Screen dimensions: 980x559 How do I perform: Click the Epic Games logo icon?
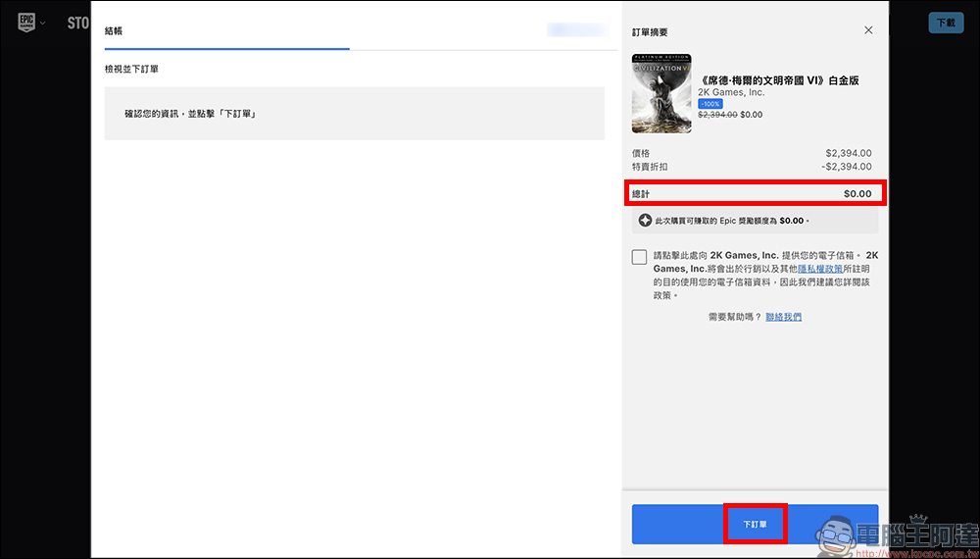pos(26,24)
